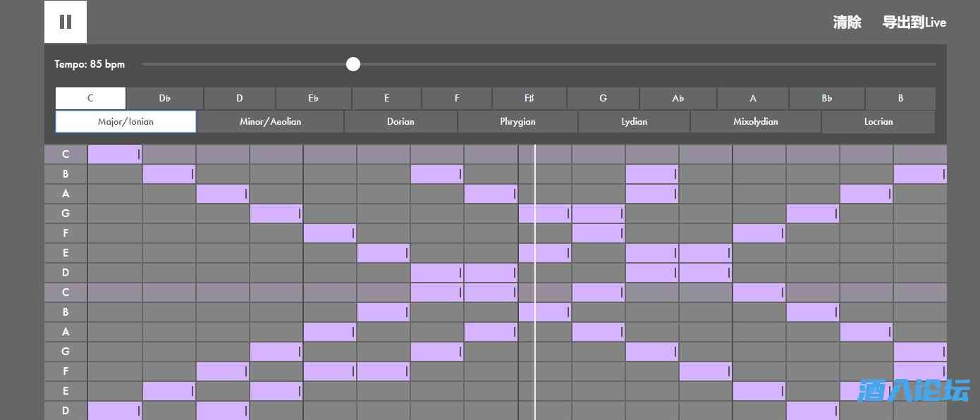This screenshot has height=420, width=980.
Task: Click 导出到Live export button
Action: click(x=914, y=23)
